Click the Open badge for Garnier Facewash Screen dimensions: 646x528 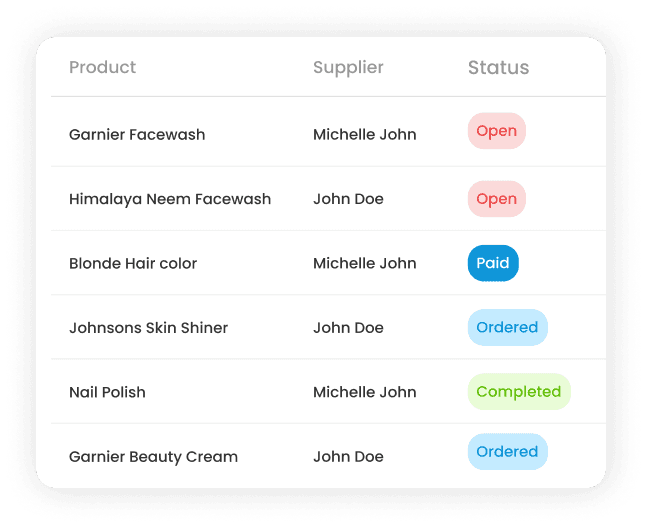[496, 131]
